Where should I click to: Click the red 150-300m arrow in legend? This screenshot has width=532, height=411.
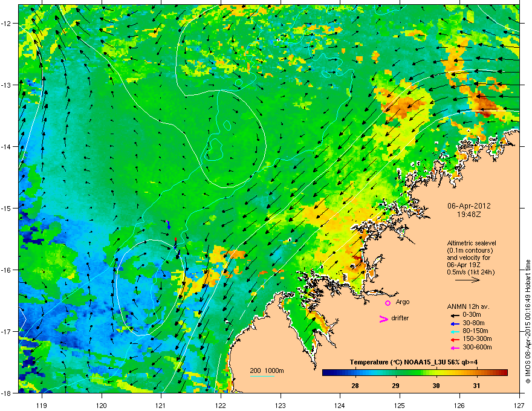coord(455,339)
